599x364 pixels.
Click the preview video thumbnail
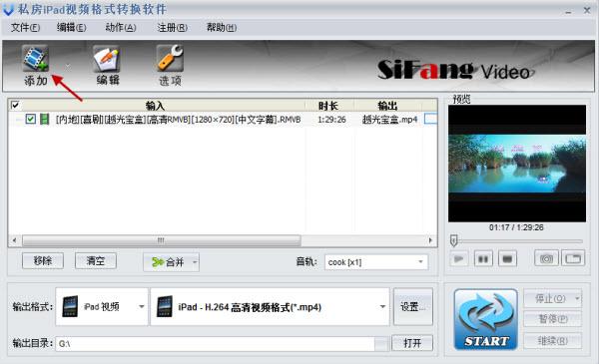click(517, 164)
